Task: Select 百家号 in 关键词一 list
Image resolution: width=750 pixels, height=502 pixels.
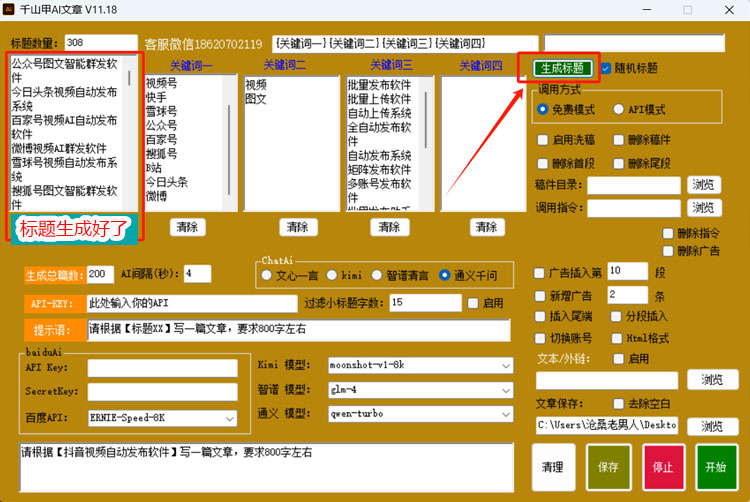Action: pyautogui.click(x=161, y=140)
